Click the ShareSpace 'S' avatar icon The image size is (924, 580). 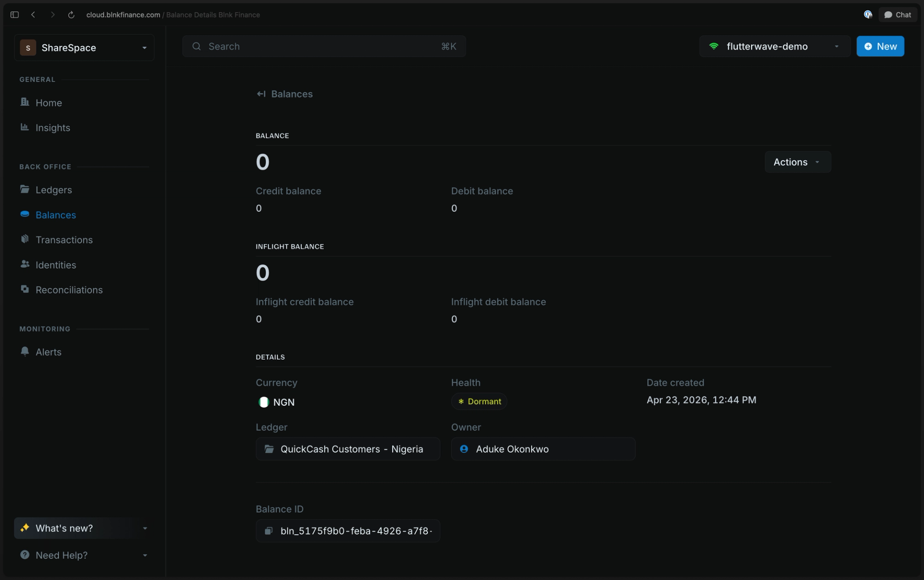pyautogui.click(x=28, y=48)
